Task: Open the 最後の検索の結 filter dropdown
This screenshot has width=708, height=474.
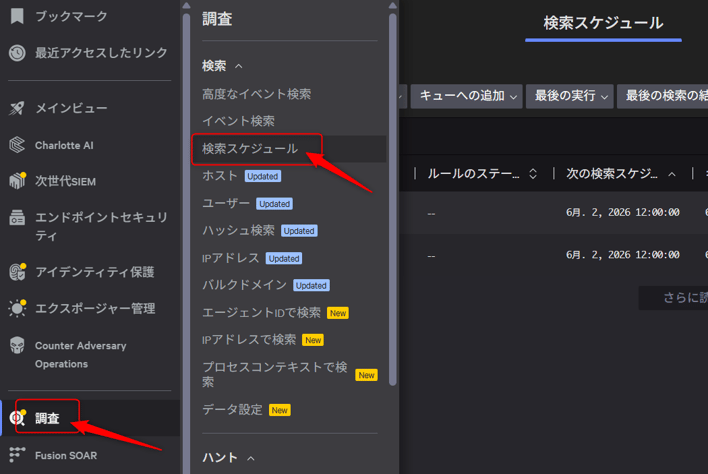Action: (x=662, y=96)
